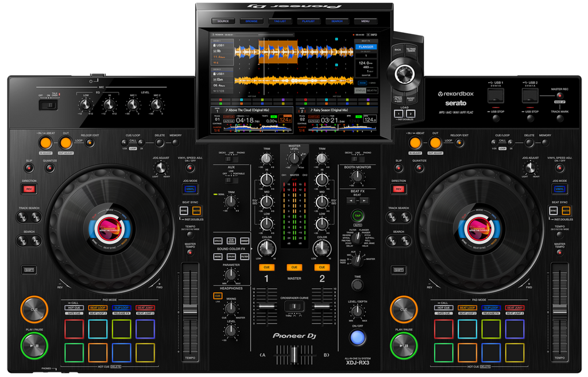The width and height of the screenshot is (588, 377).
Task: Toggle SLIP mode on deck 1
Action: click(29, 168)
